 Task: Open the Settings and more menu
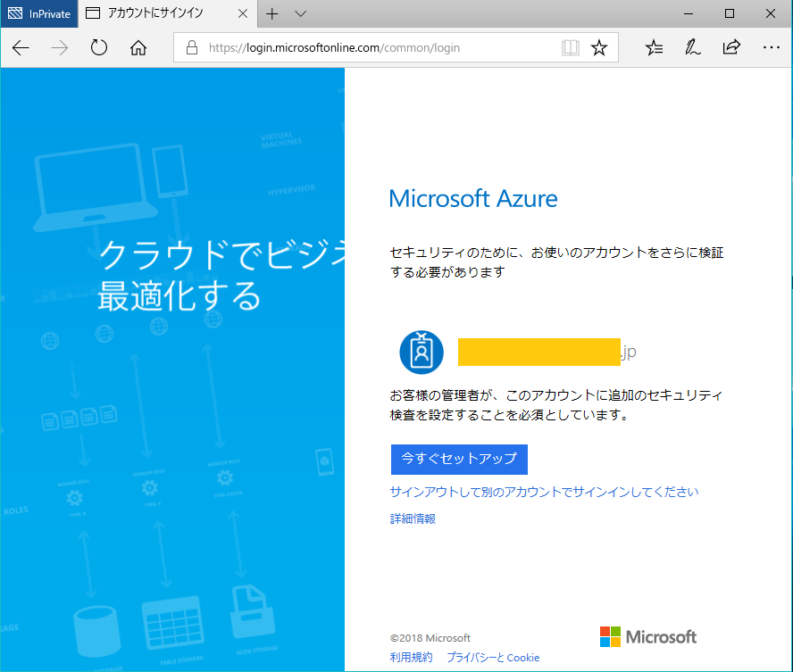(x=769, y=47)
